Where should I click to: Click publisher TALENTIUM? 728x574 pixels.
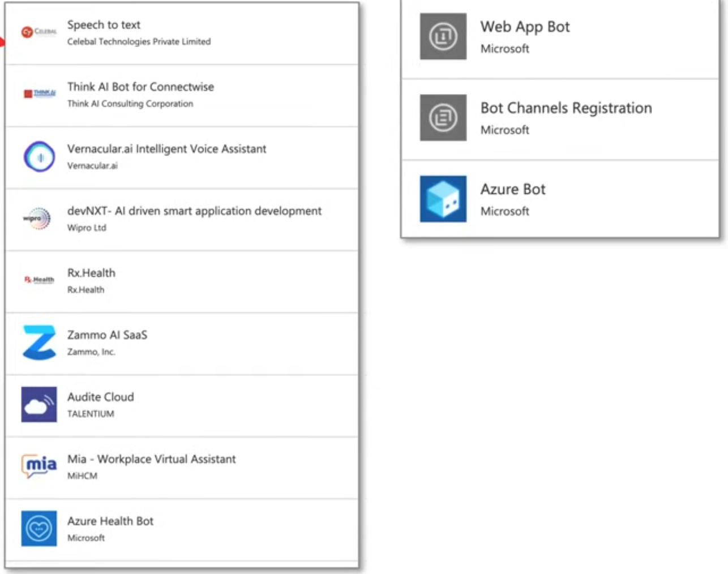pos(91,414)
